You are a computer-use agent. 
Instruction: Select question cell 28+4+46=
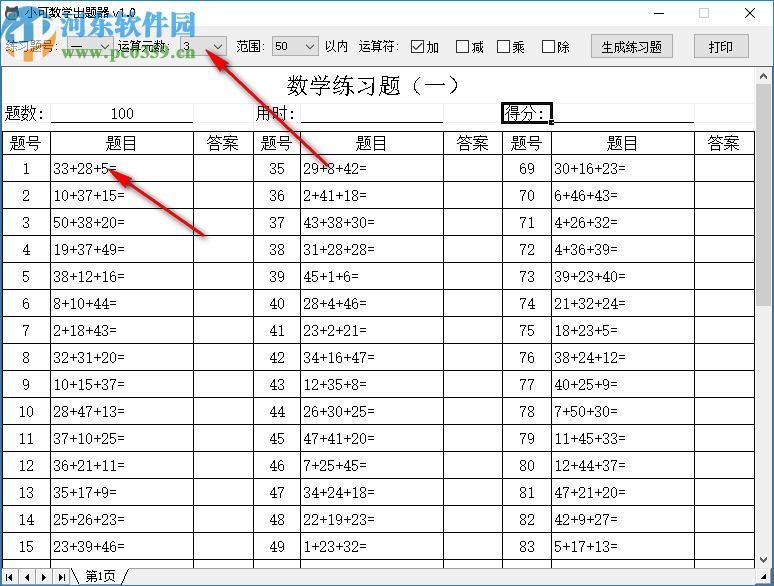coord(372,303)
